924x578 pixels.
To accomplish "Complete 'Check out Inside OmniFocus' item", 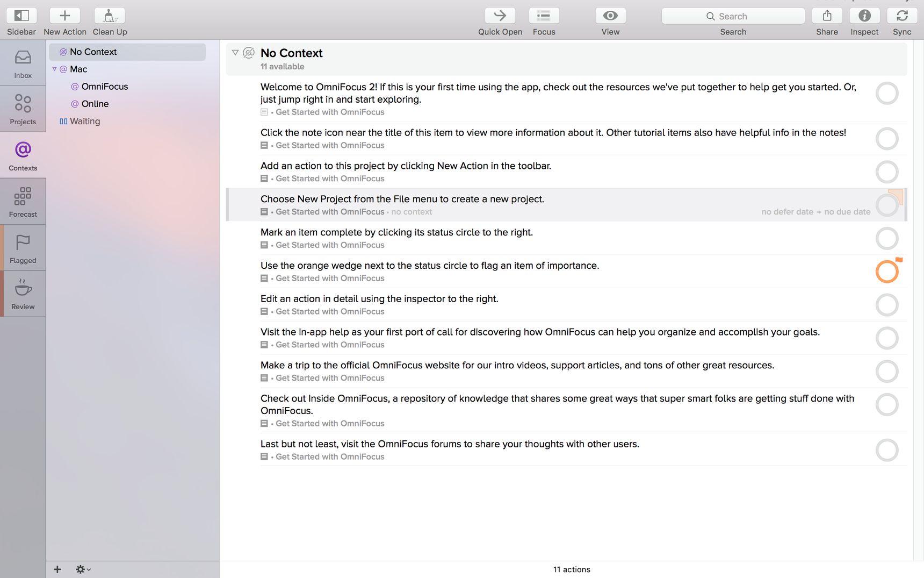I will pyautogui.click(x=887, y=405).
